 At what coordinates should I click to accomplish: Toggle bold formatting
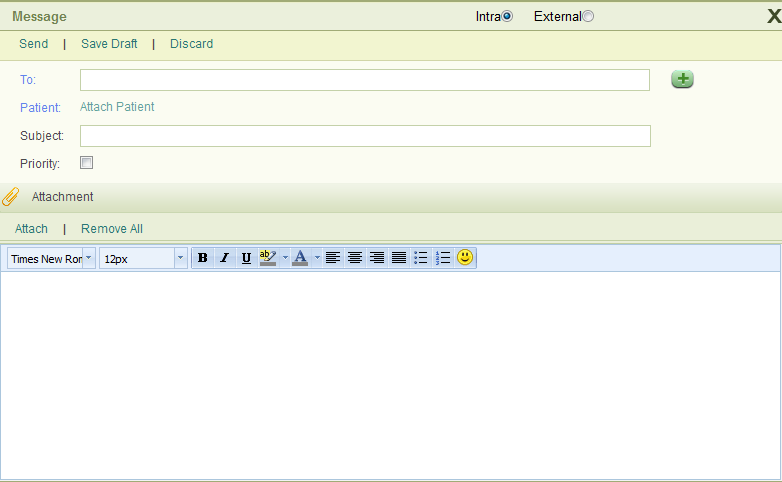click(x=203, y=258)
